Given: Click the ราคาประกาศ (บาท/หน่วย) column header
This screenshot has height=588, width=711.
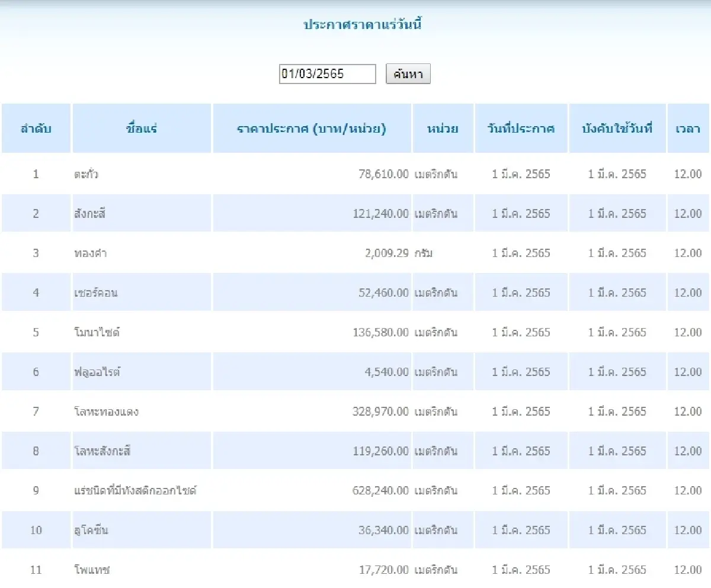Looking at the screenshot, I should (x=312, y=128).
